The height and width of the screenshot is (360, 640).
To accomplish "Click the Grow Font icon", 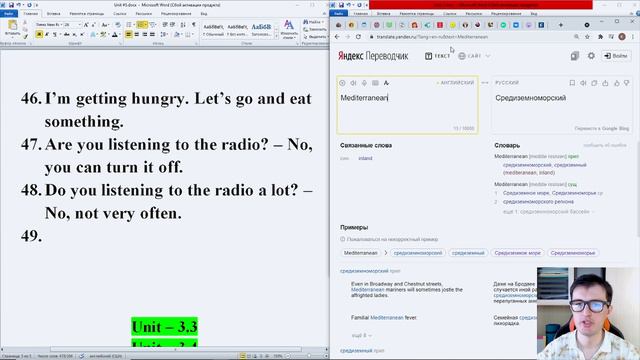I will [86, 25].
